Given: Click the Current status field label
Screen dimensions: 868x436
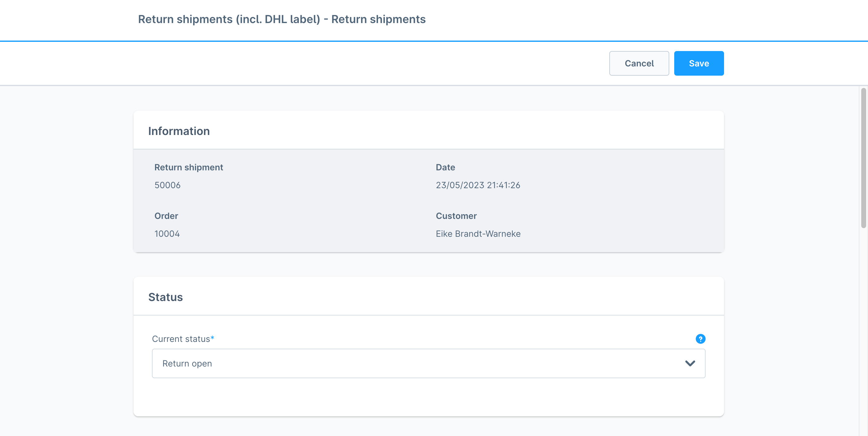Looking at the screenshot, I should click(x=183, y=339).
